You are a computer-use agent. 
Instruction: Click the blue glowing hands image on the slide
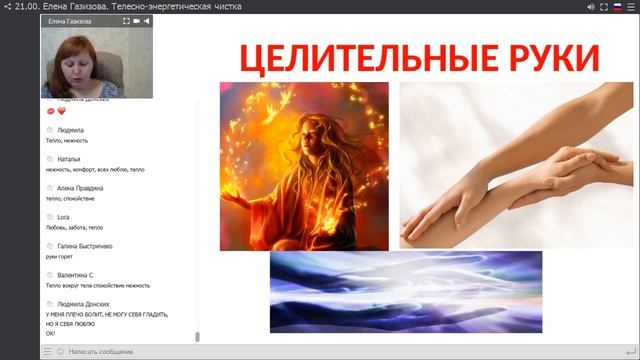[406, 292]
